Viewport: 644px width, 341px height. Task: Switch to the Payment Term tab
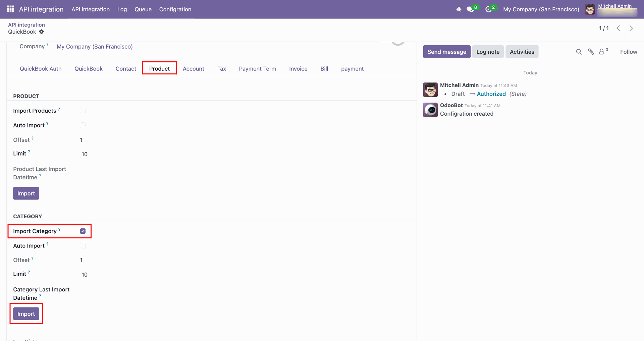258,69
